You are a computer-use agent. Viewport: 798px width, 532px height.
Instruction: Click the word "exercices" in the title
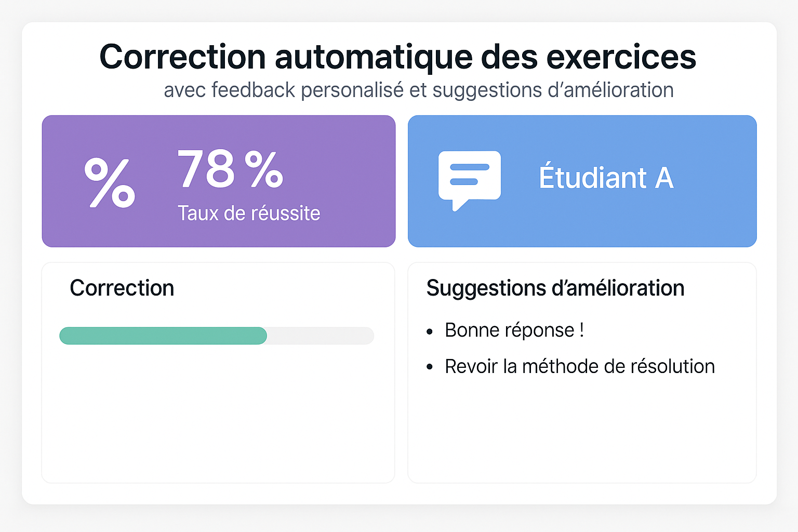pyautogui.click(x=621, y=57)
